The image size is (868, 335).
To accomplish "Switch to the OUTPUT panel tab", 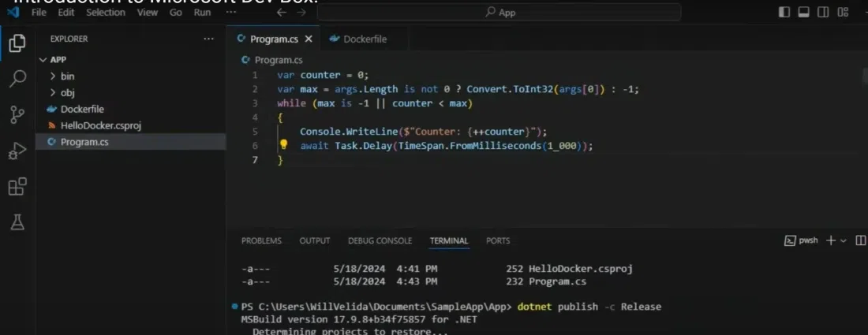I will (x=314, y=241).
